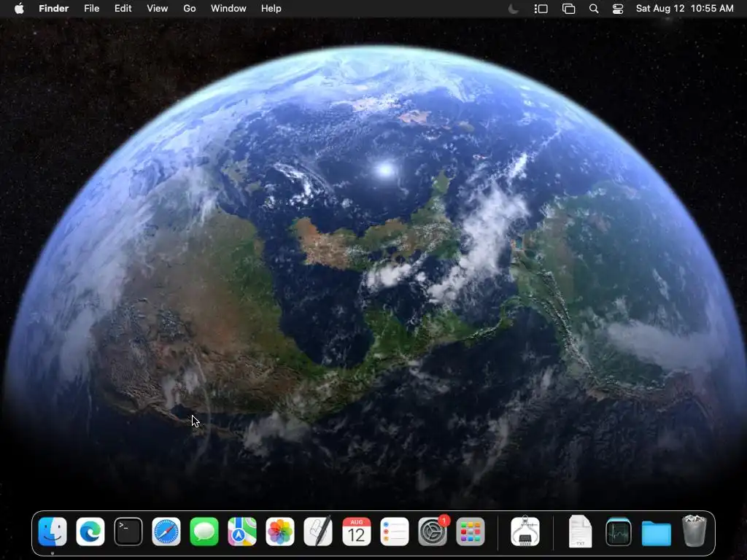The image size is (747, 560).
Task: Open the Terminal app in Dock
Action: (128, 532)
